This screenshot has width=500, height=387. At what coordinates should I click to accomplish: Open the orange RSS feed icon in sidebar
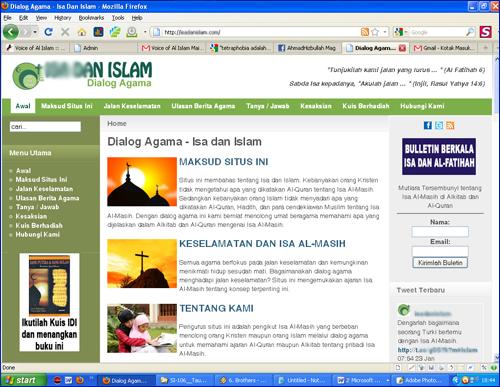coord(450,125)
